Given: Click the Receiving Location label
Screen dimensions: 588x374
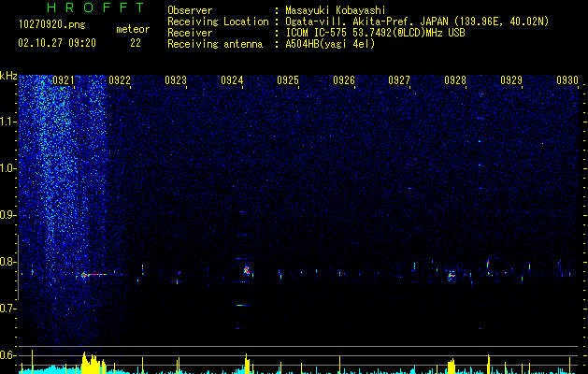Looking at the screenshot, I should point(218,22).
